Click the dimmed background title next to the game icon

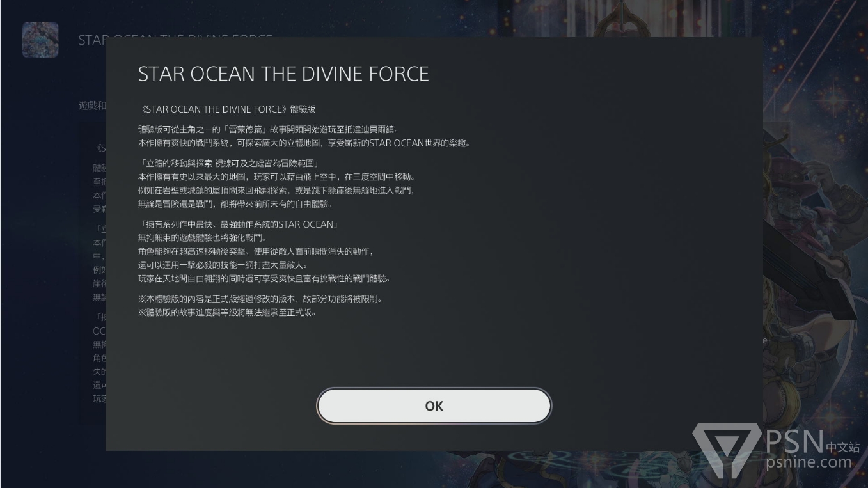point(91,40)
